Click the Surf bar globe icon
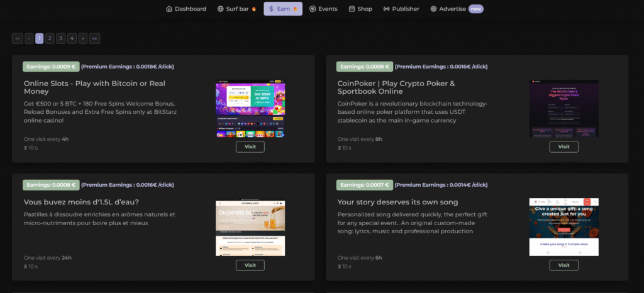The height and width of the screenshot is (293, 644). click(x=220, y=9)
